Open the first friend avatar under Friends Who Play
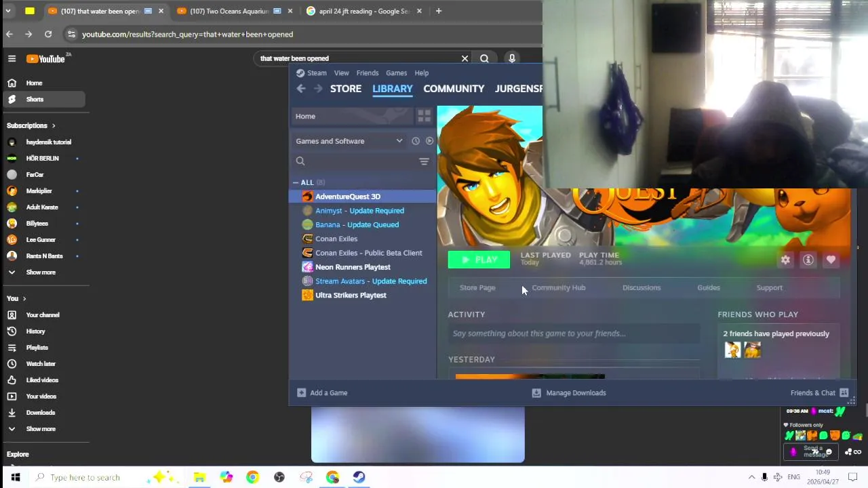The image size is (868, 488). tap(732, 350)
